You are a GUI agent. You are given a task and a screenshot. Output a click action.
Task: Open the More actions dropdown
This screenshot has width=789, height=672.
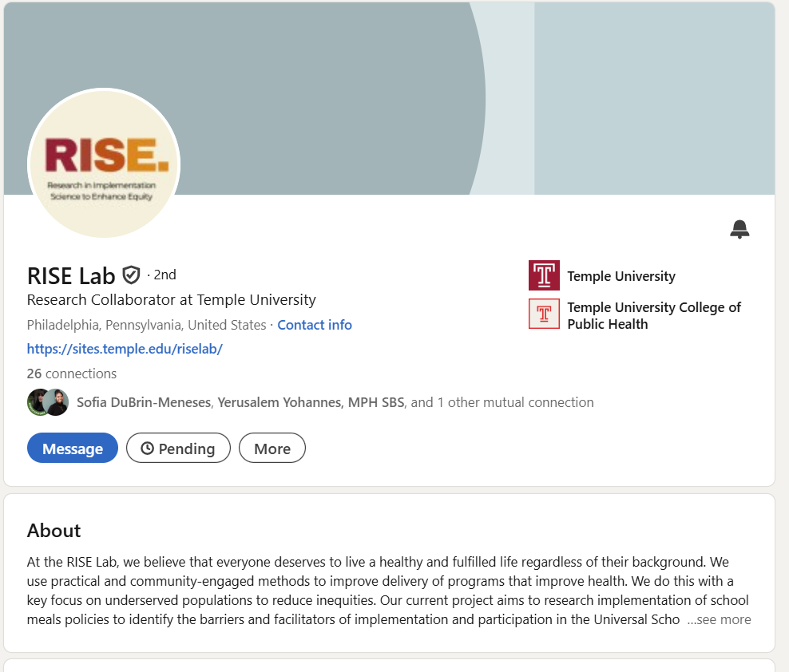(272, 449)
